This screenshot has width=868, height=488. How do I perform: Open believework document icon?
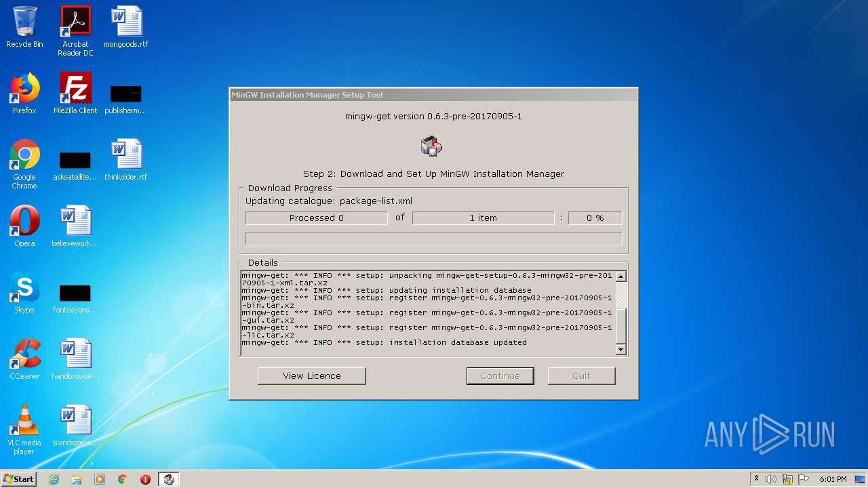pyautogui.click(x=75, y=226)
